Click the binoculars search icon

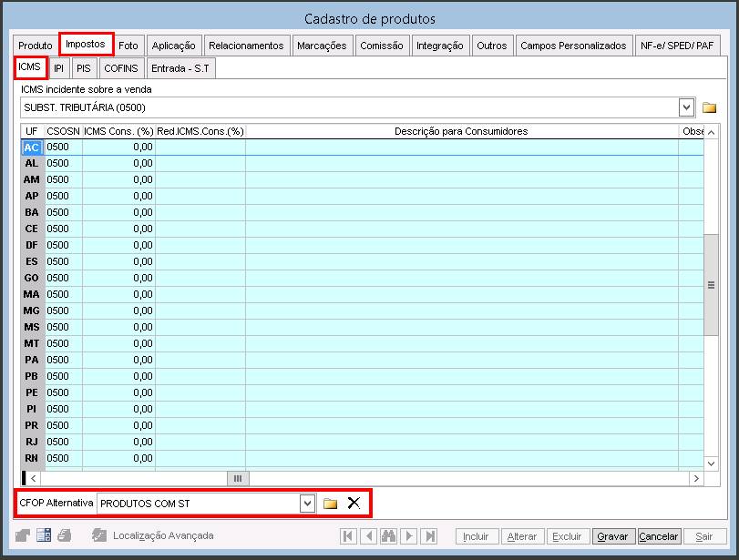pos(388,536)
